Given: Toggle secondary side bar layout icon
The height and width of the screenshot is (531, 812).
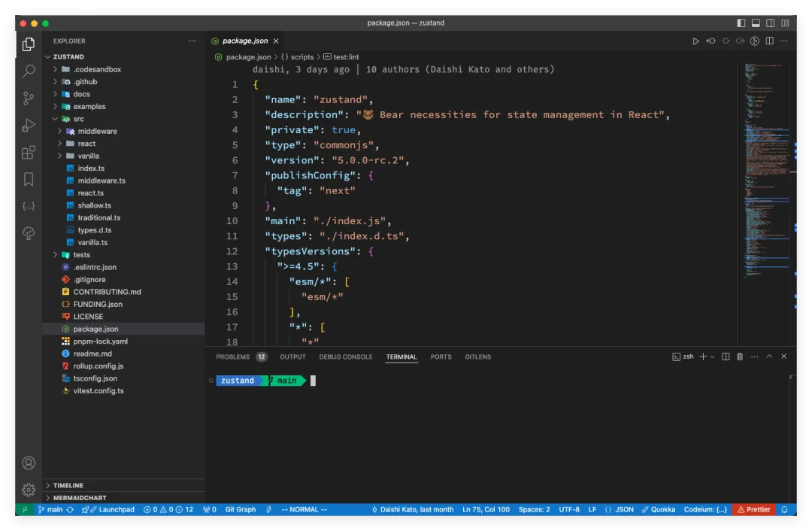Looking at the screenshot, I should (771, 23).
